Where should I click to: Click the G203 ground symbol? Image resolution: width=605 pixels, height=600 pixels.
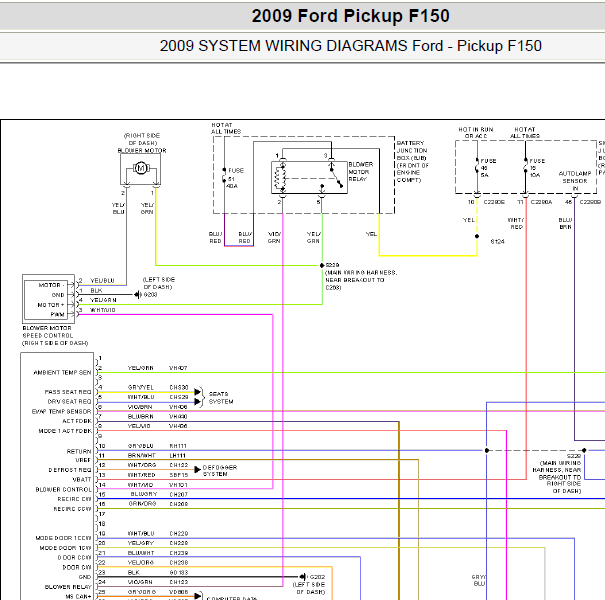[137, 295]
